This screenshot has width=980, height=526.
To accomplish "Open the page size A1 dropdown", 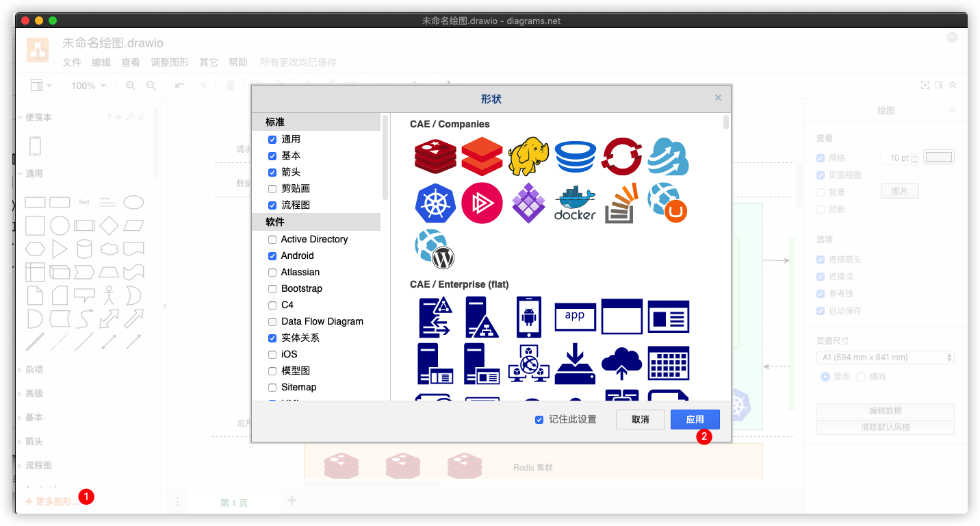I will click(x=885, y=358).
